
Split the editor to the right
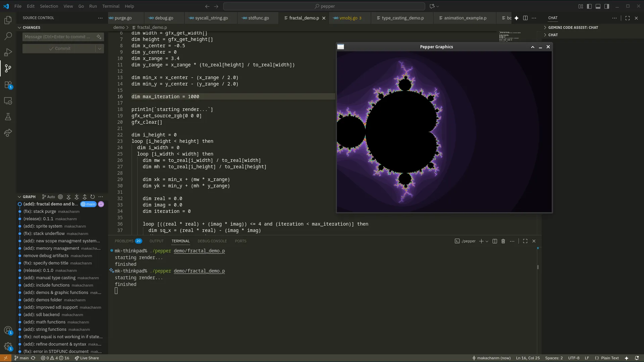point(525,18)
